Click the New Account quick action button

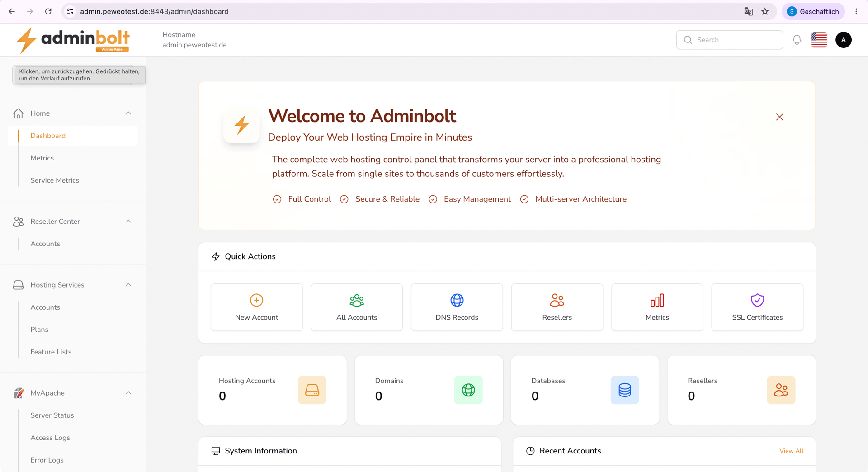coord(256,307)
